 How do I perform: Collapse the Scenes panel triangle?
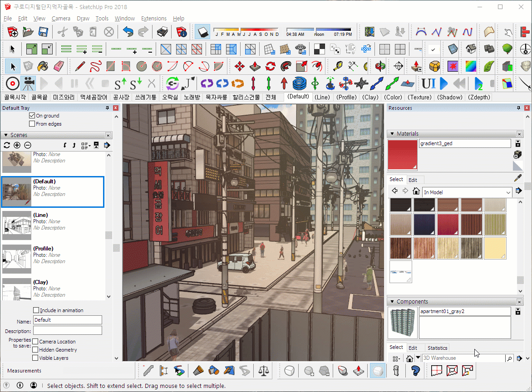(6, 135)
